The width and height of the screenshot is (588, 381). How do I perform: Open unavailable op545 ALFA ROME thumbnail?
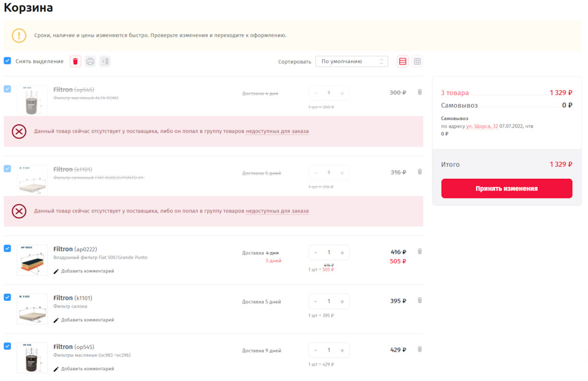pos(32,100)
